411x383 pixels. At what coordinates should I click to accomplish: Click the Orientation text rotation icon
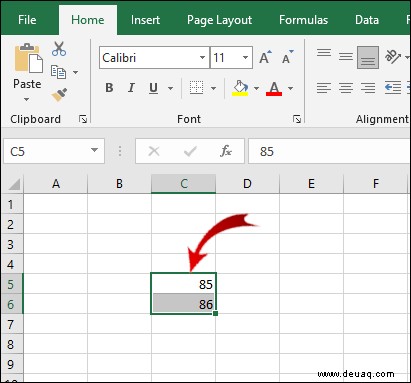pyautogui.click(x=393, y=57)
